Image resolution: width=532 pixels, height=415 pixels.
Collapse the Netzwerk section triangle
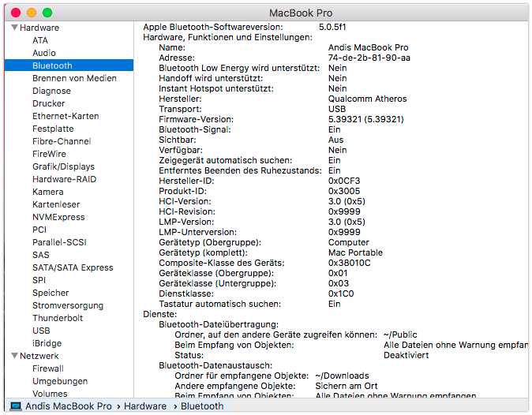pos(14,356)
